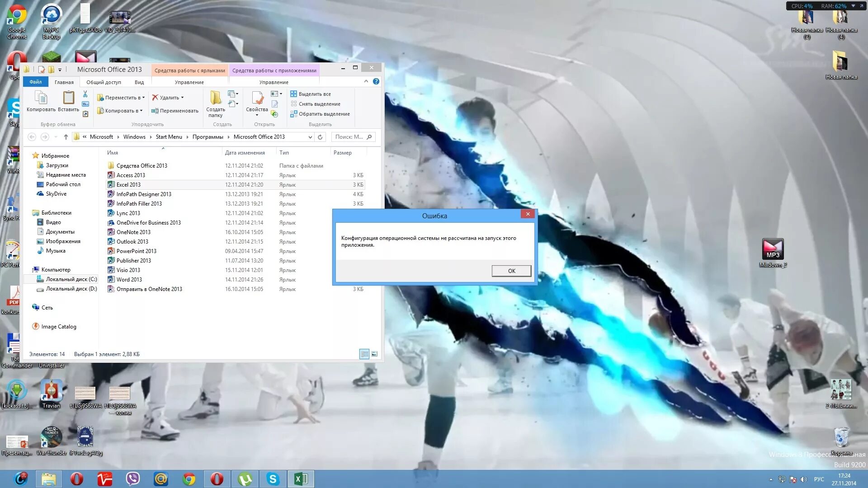Image resolution: width=868 pixels, height=488 pixels.
Task: Switch to the Вид ribbon tab
Action: click(139, 82)
